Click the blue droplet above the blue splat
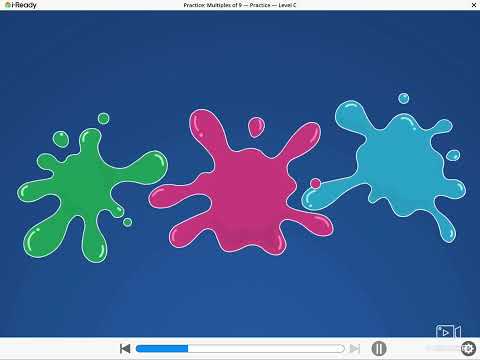The image size is (480, 360). (404, 98)
